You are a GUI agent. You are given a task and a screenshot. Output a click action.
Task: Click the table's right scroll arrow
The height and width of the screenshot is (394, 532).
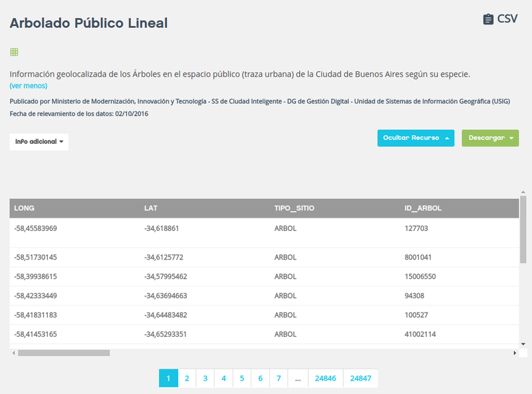click(x=514, y=353)
